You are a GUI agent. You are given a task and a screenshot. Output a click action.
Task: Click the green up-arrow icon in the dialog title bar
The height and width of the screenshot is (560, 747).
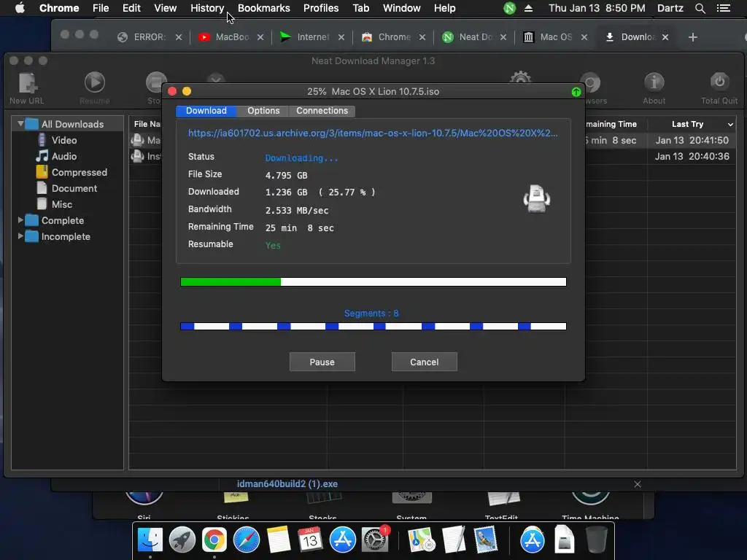(x=576, y=92)
